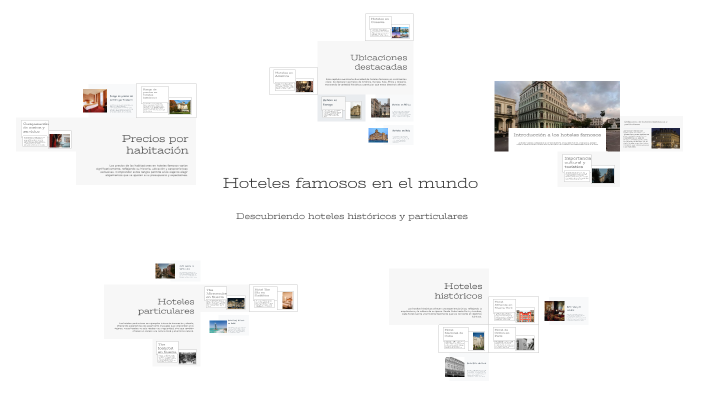The width and height of the screenshot is (704, 396).
Task: Click the night-lit hotel building thumbnail
Action: (665, 138)
